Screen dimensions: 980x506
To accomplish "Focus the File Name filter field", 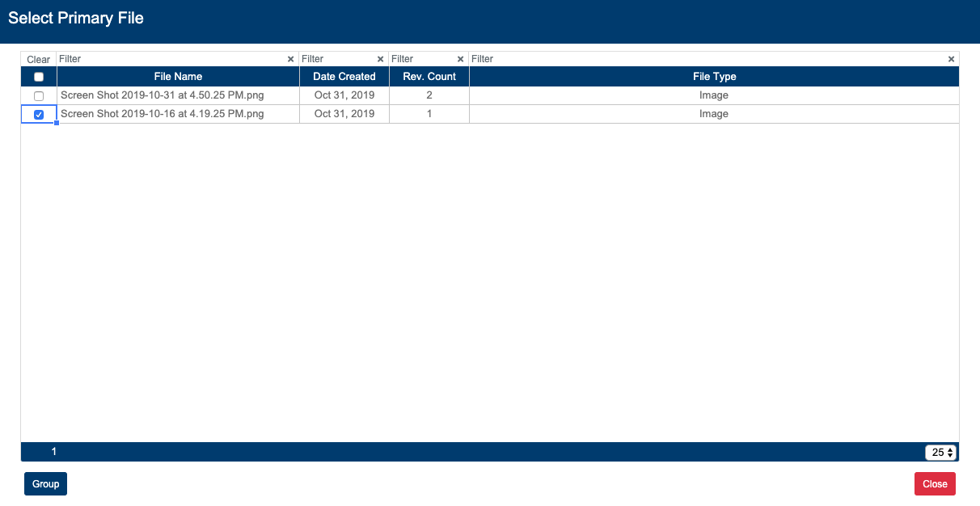I will 171,59.
